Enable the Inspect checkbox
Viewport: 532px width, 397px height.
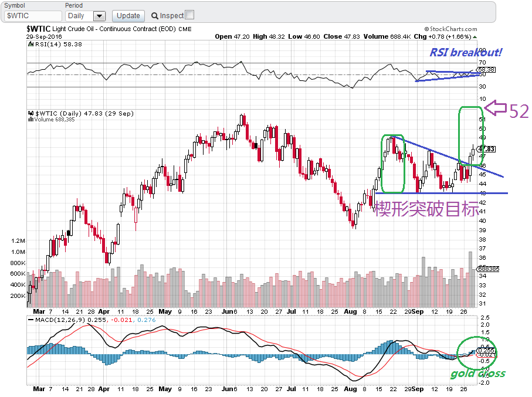tap(189, 15)
